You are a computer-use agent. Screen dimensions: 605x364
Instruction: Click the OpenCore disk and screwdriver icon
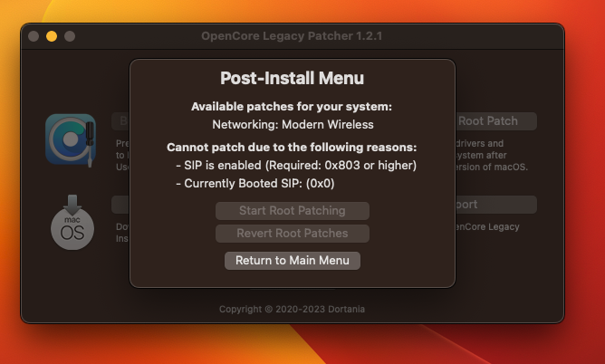click(x=71, y=139)
